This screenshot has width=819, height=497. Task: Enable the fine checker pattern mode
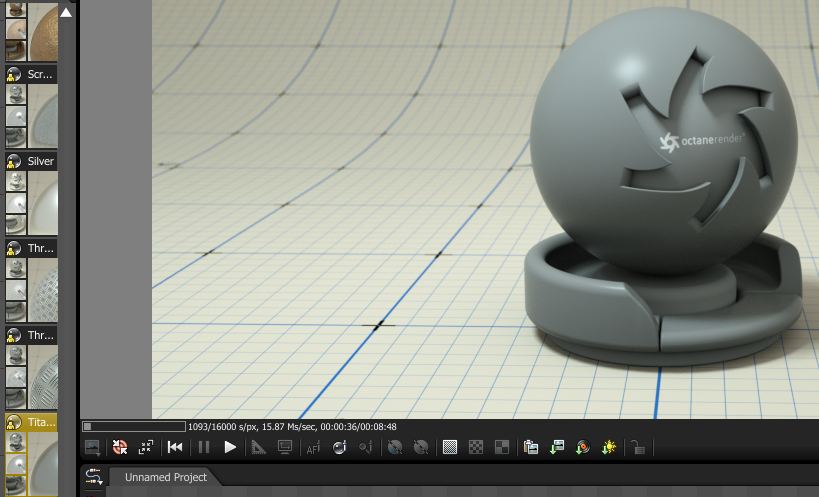(x=450, y=447)
